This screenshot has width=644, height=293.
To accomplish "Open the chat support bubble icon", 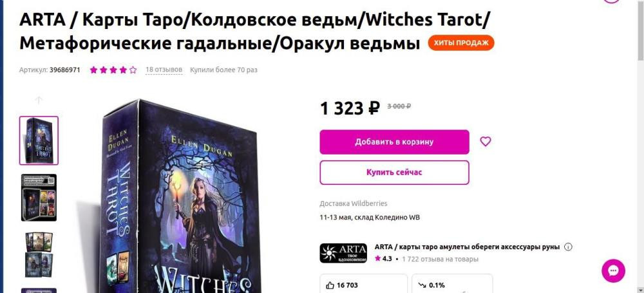I will coord(613,271).
